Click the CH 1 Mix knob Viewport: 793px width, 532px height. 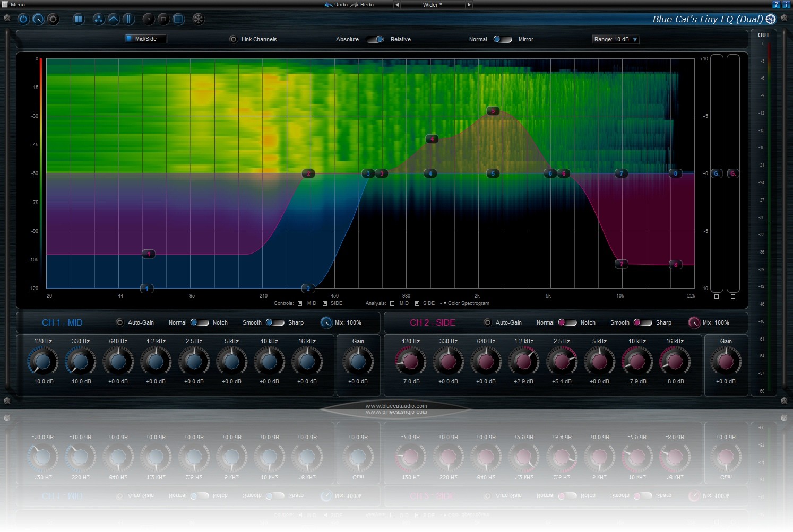coord(326,322)
